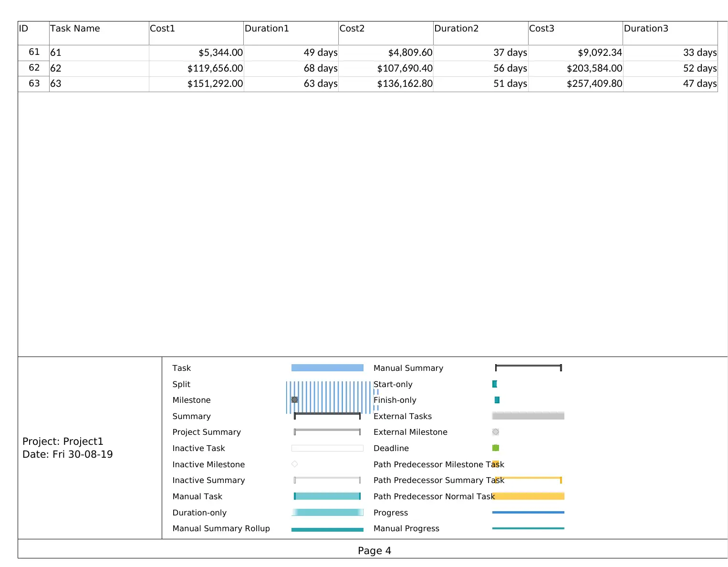Click the blue Progress line symbol
This screenshot has width=728, height=567.
point(528,512)
